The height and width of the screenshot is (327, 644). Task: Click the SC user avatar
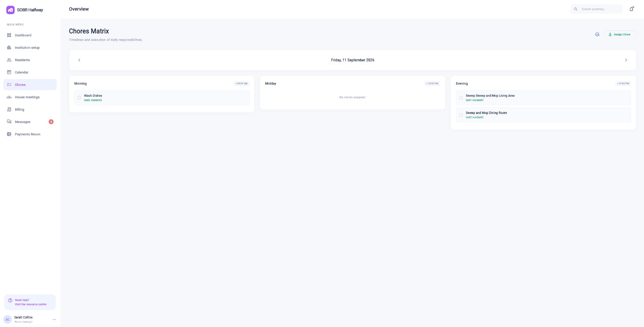pyautogui.click(x=8, y=319)
